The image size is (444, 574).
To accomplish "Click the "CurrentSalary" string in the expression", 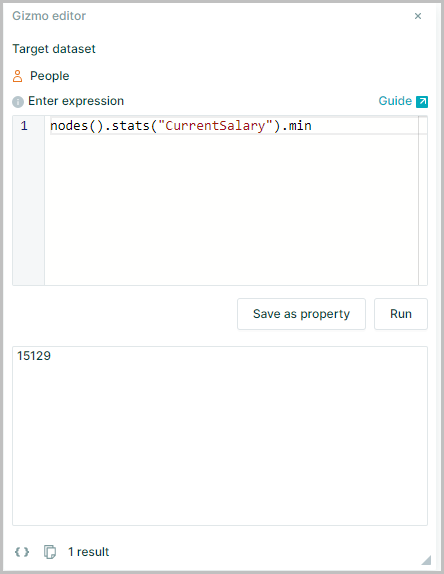I will [x=215, y=126].
